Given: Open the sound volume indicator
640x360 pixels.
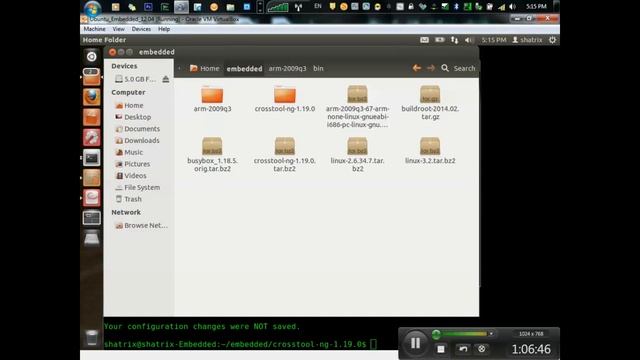Looking at the screenshot, I should pos(469,40).
